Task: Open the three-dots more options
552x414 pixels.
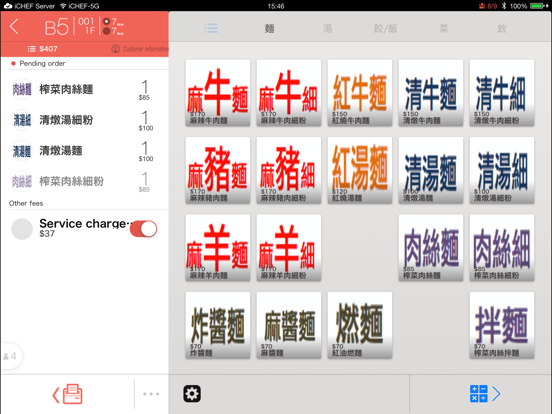Action: 151,394
